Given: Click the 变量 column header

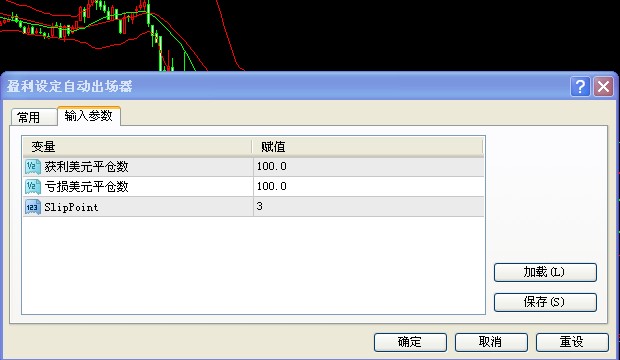Looking at the screenshot, I should click(137, 147).
